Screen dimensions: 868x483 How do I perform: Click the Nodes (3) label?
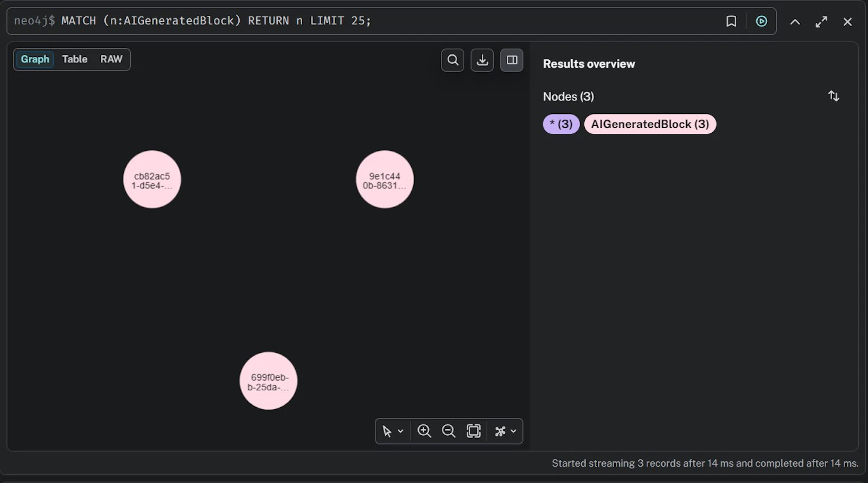click(x=569, y=96)
